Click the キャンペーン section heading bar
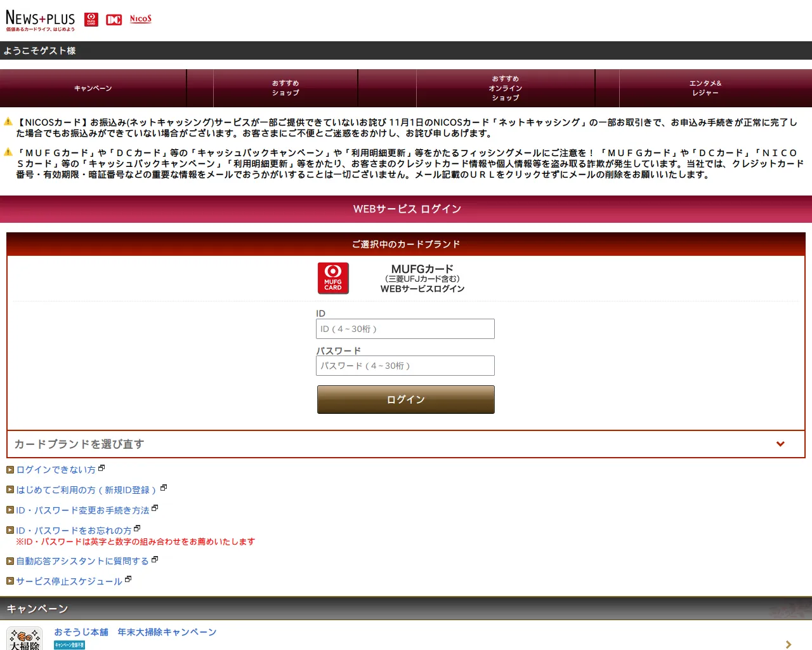The image size is (812, 650). pyautogui.click(x=406, y=609)
